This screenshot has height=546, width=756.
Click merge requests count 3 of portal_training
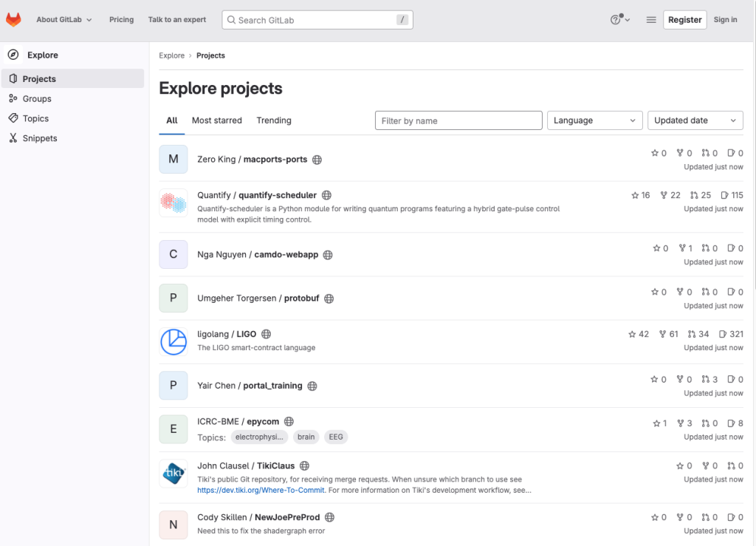point(709,380)
